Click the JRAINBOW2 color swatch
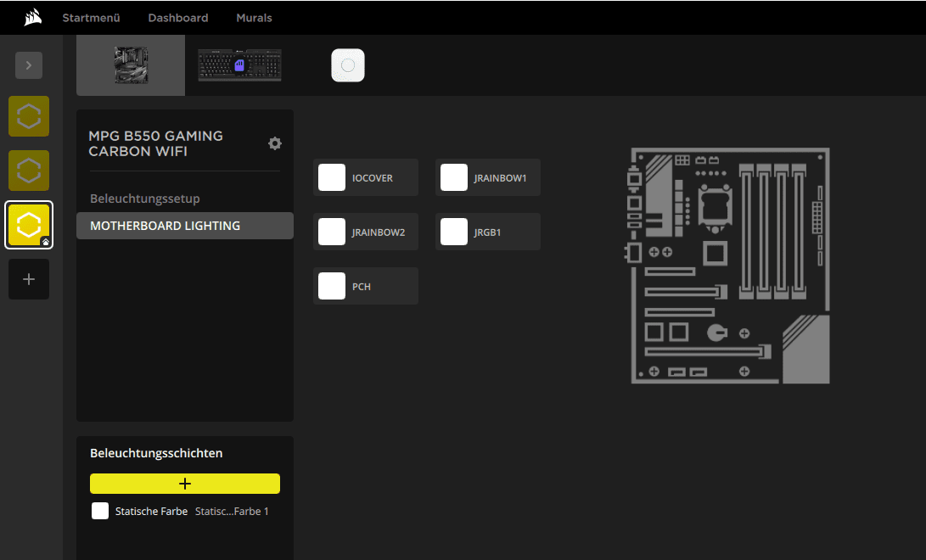The image size is (926, 560). click(332, 232)
